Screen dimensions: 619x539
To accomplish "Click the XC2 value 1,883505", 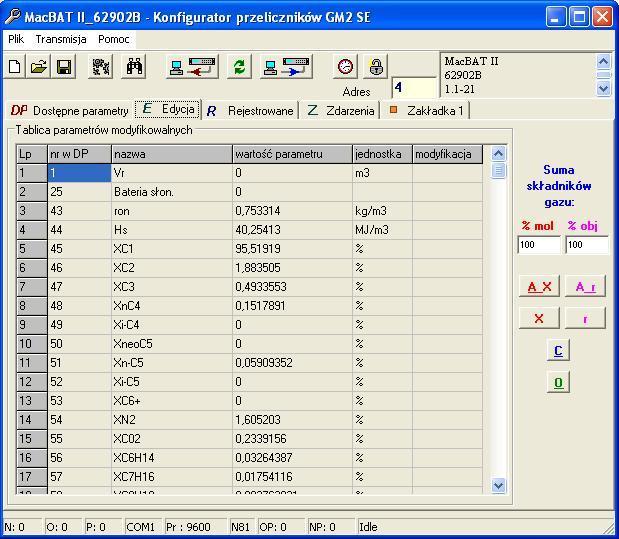I will pos(293,268).
